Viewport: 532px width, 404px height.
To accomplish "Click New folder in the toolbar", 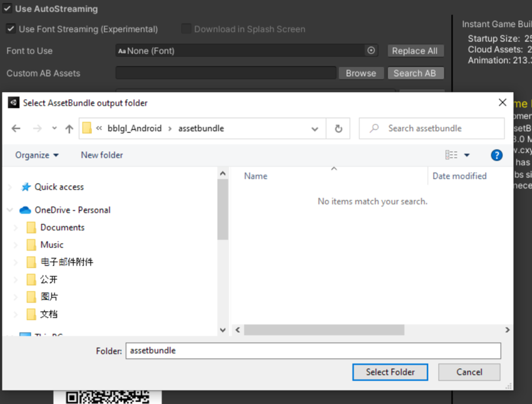I will pos(101,155).
